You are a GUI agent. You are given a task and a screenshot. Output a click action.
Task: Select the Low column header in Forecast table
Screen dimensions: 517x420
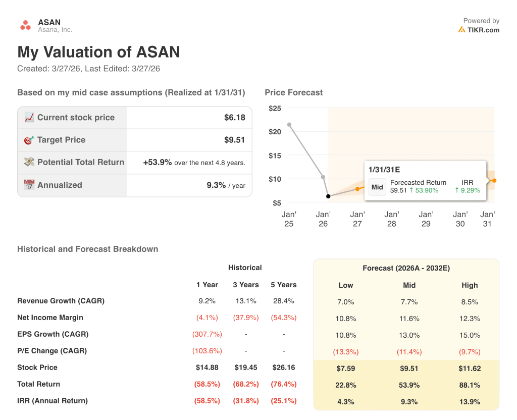[345, 285]
